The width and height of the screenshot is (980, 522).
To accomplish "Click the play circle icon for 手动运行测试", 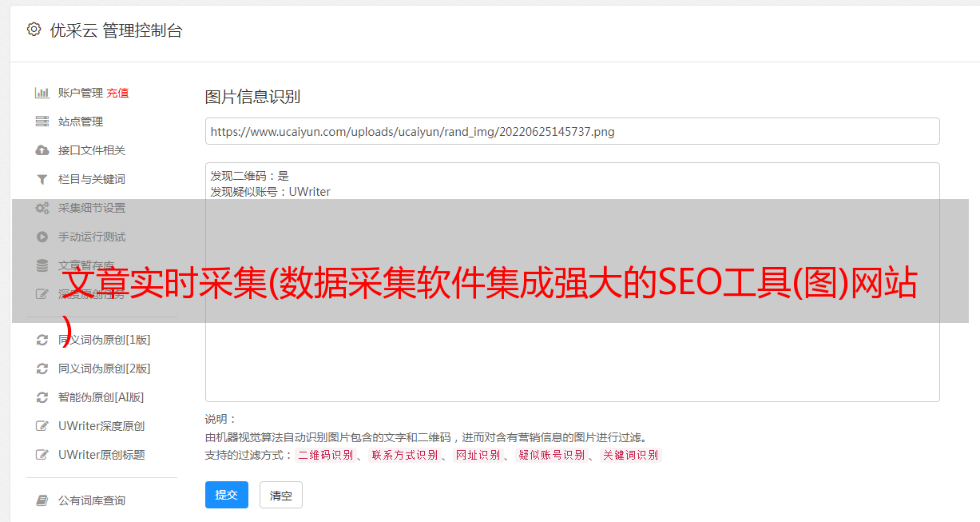I will click(x=42, y=237).
